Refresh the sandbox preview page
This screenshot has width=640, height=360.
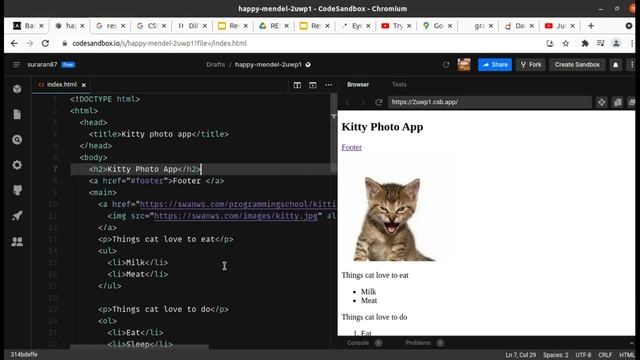click(x=379, y=102)
